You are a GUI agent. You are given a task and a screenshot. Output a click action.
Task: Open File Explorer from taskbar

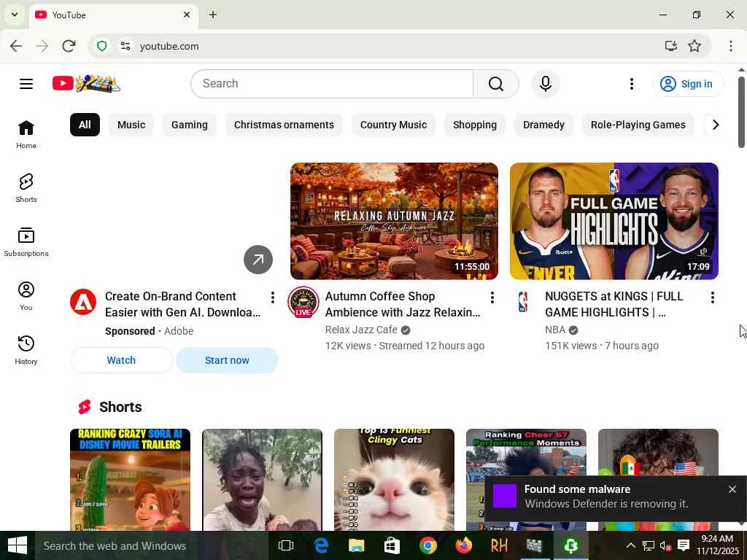click(x=356, y=545)
